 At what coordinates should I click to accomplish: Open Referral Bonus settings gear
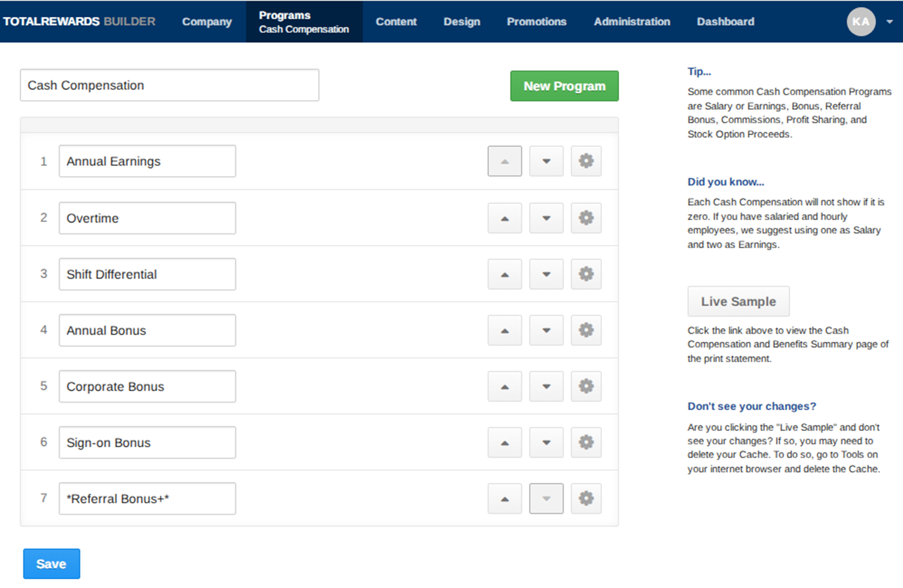click(586, 499)
